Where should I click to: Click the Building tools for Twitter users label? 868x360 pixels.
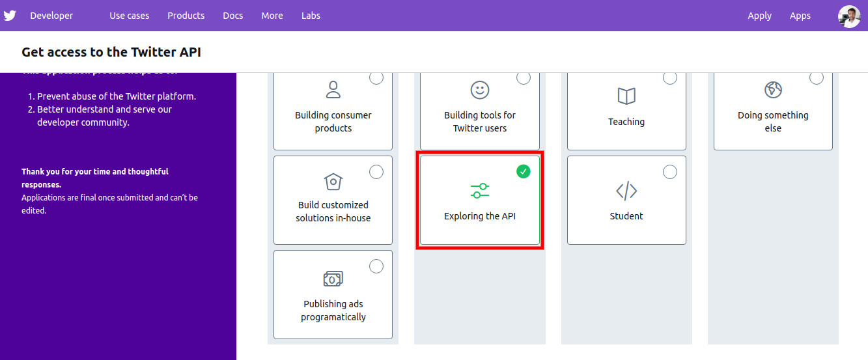coord(480,122)
